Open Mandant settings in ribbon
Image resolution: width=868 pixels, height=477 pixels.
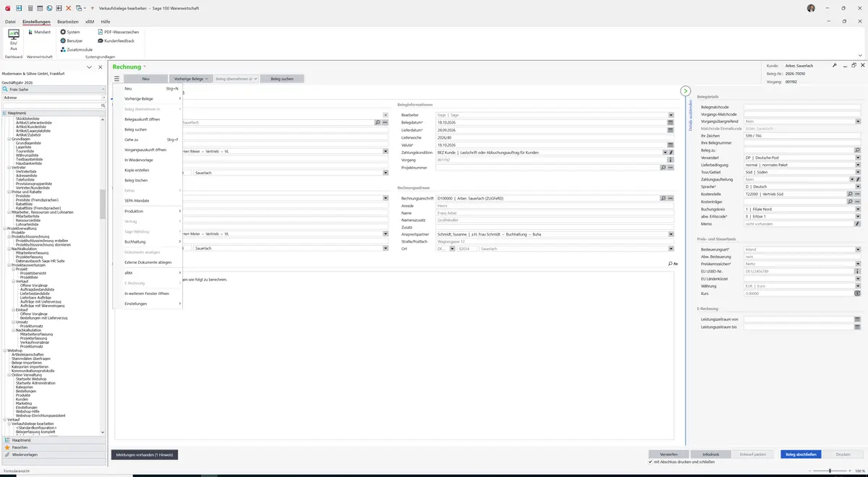tap(39, 32)
